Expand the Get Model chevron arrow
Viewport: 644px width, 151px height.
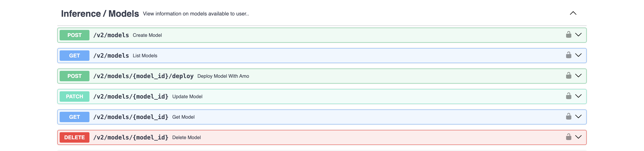[578, 117]
